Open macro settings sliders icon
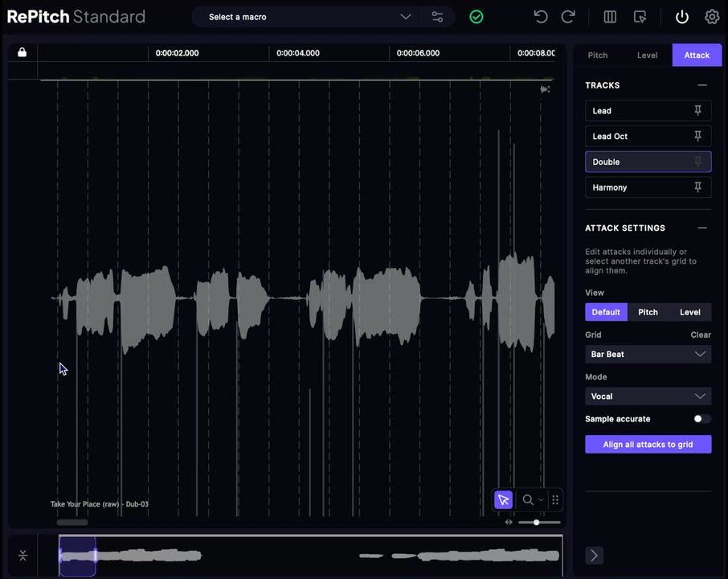Viewport: 728px width, 579px height. (437, 17)
